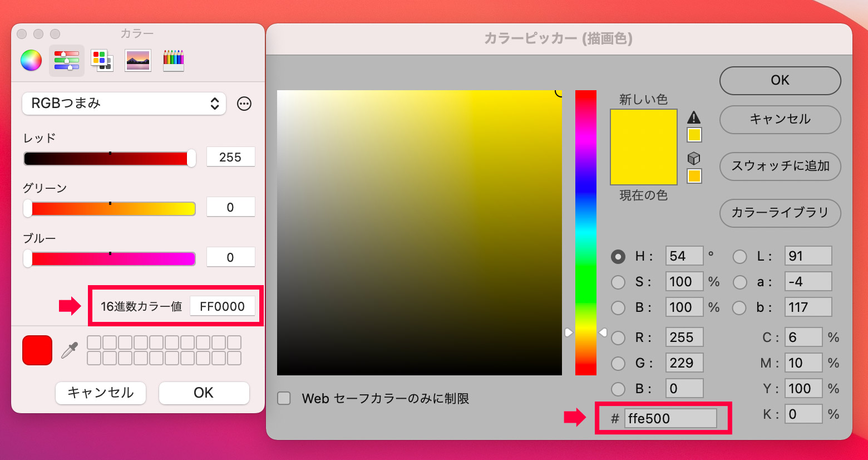Open カラーライブラリ
This screenshot has width=868, height=460.
tap(780, 213)
